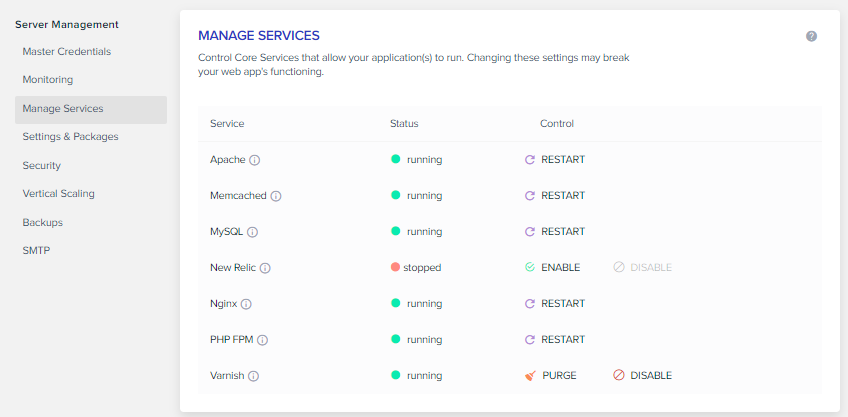Image resolution: width=848 pixels, height=417 pixels.
Task: Restart PHP FPM
Action: tap(555, 340)
